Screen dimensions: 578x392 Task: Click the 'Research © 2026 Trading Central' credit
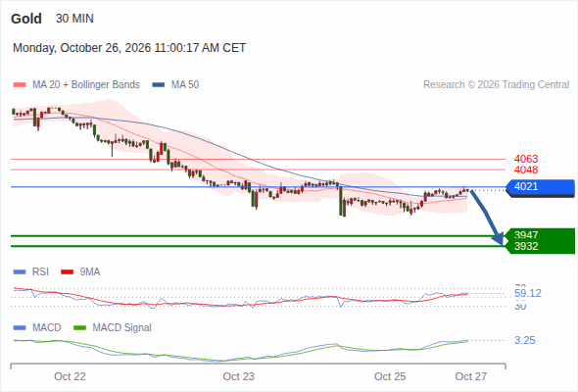coord(496,85)
